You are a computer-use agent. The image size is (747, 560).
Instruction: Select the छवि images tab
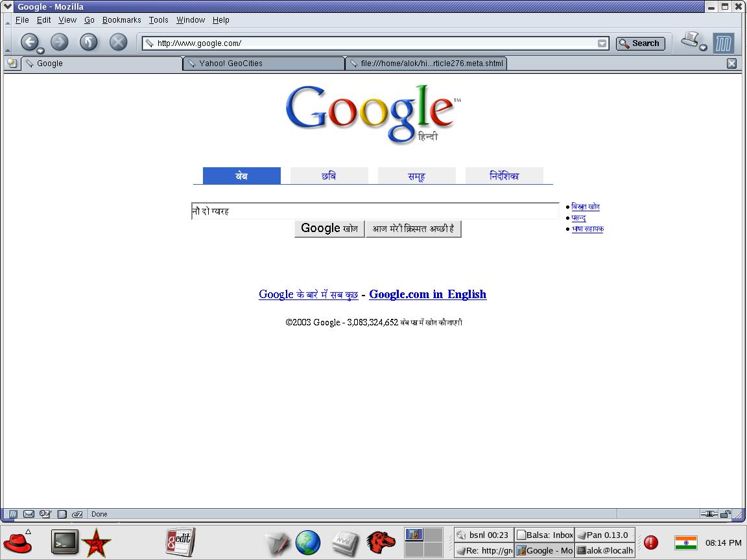coord(329,176)
